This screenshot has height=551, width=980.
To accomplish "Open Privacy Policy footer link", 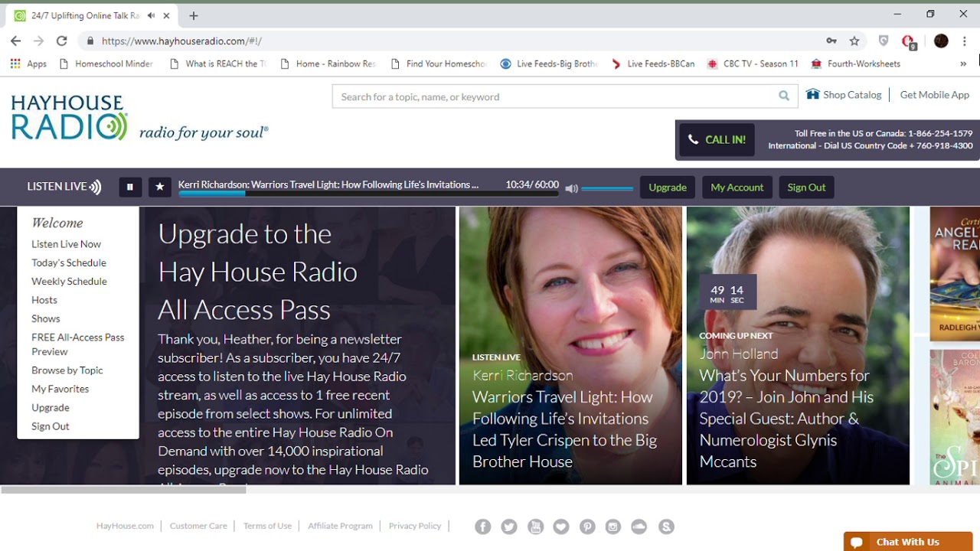I will 415,526.
